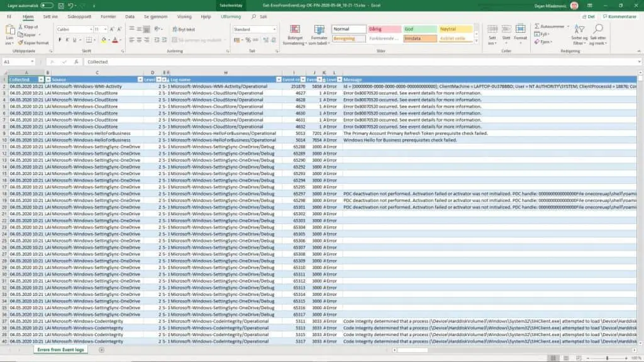Insert cells using Sett inn in Celler
Viewport: 644px width, 362px height.
(492, 35)
